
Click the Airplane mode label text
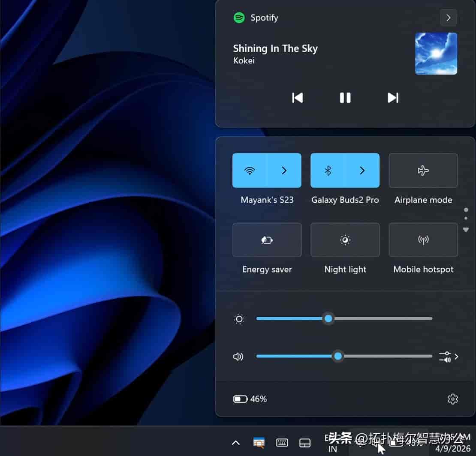pos(423,200)
